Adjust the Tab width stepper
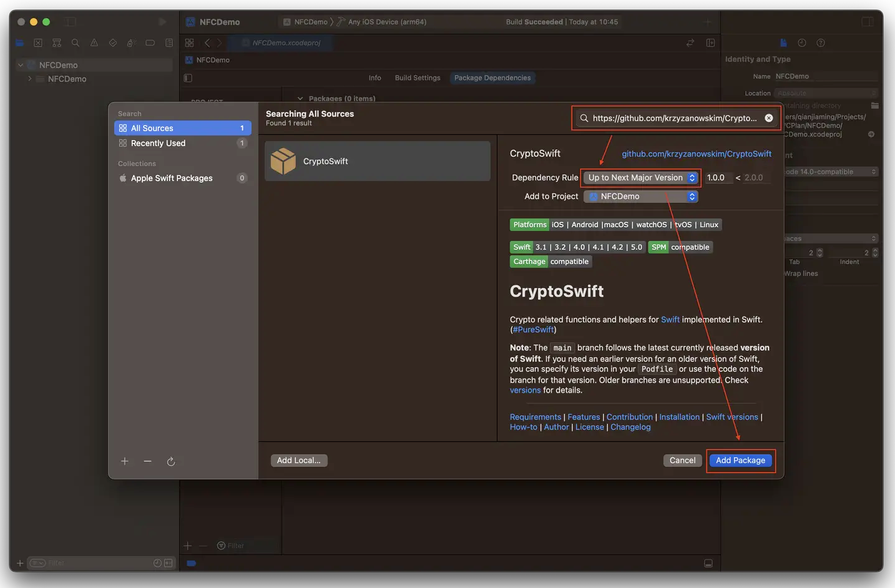 pyautogui.click(x=819, y=253)
